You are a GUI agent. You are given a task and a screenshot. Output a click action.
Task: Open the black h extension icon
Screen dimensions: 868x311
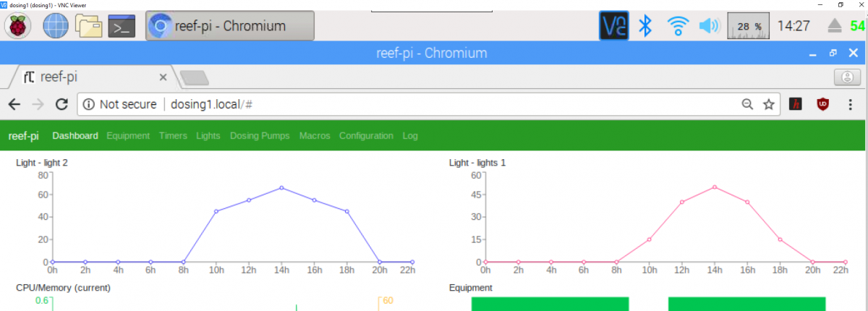coord(796,105)
